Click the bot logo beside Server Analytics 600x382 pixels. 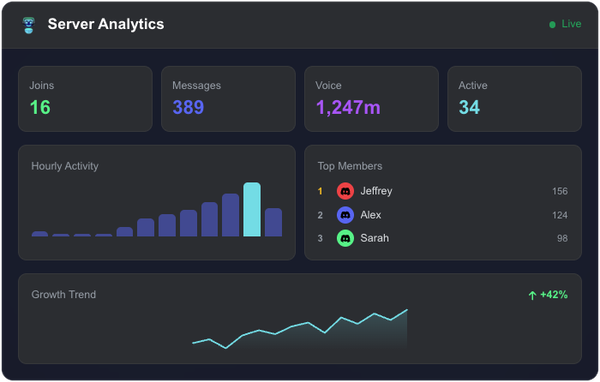coord(29,25)
